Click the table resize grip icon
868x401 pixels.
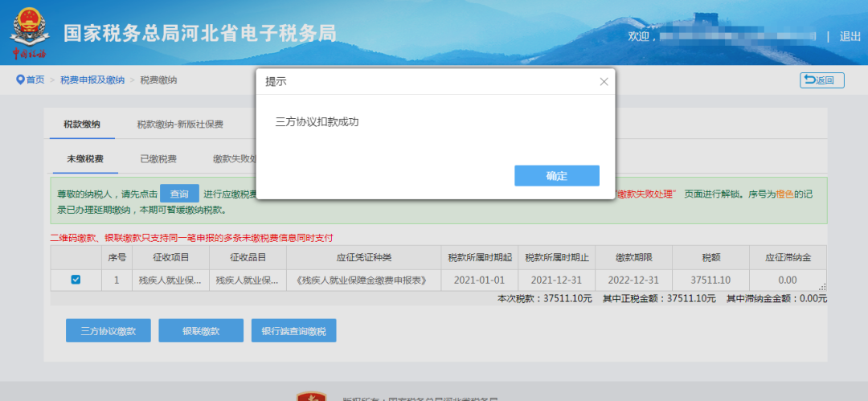(823, 286)
